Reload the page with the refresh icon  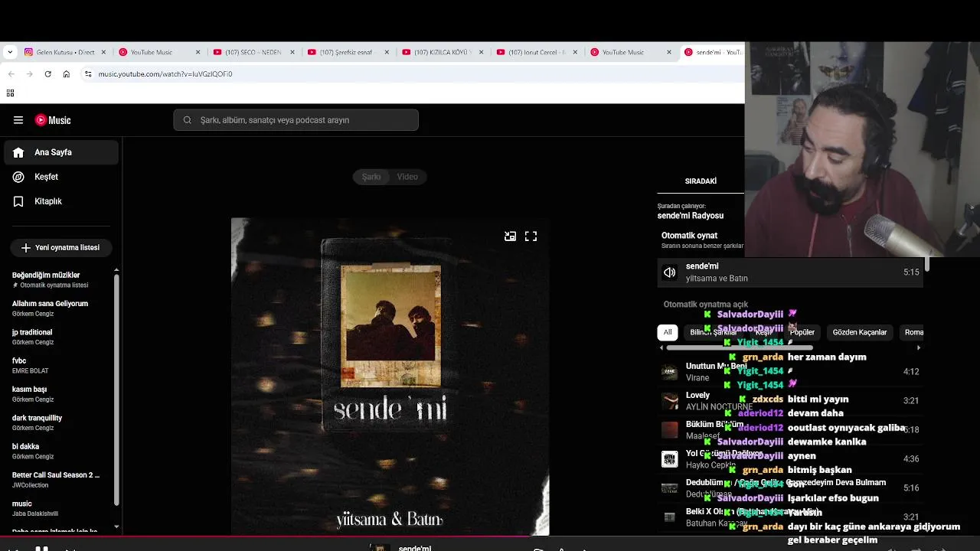[x=47, y=74]
